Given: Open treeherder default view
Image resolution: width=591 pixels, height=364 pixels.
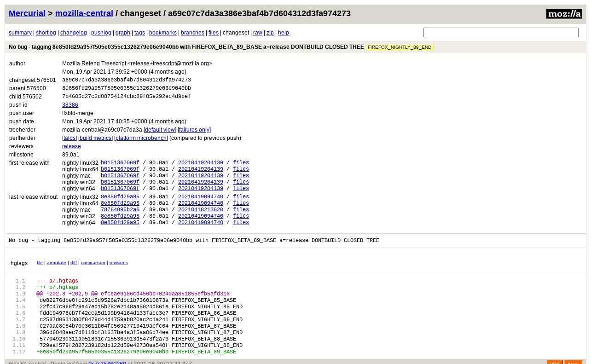Looking at the screenshot, I should click(160, 130).
